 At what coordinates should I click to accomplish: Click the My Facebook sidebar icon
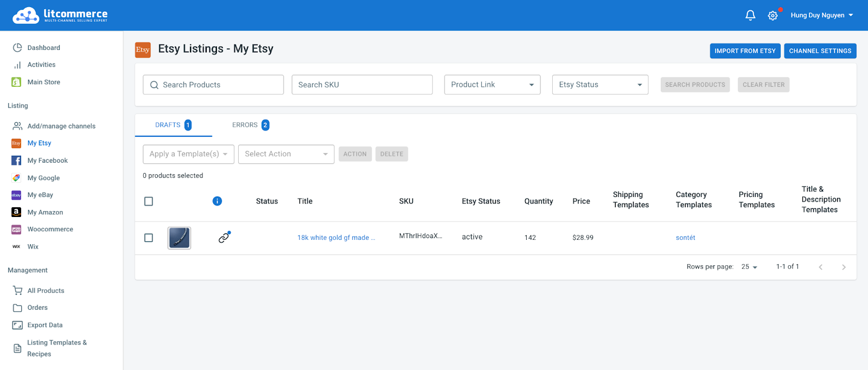pos(16,161)
